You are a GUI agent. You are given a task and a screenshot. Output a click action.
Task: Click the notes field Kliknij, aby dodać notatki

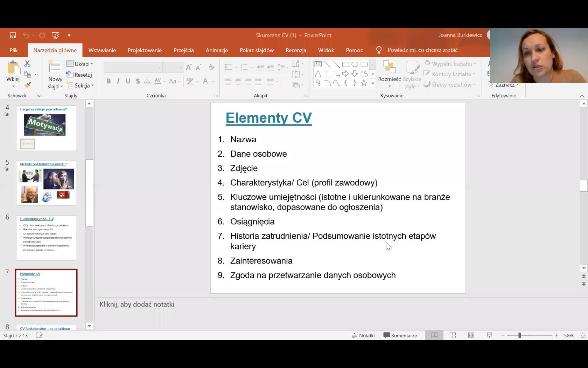tap(137, 304)
